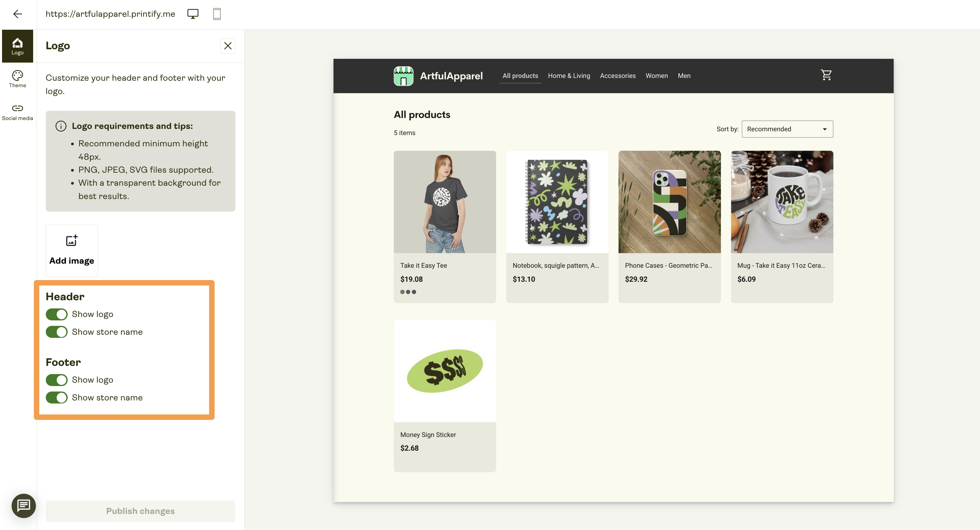The height and width of the screenshot is (530, 980).
Task: Switch to the Accessories category
Action: tap(617, 75)
